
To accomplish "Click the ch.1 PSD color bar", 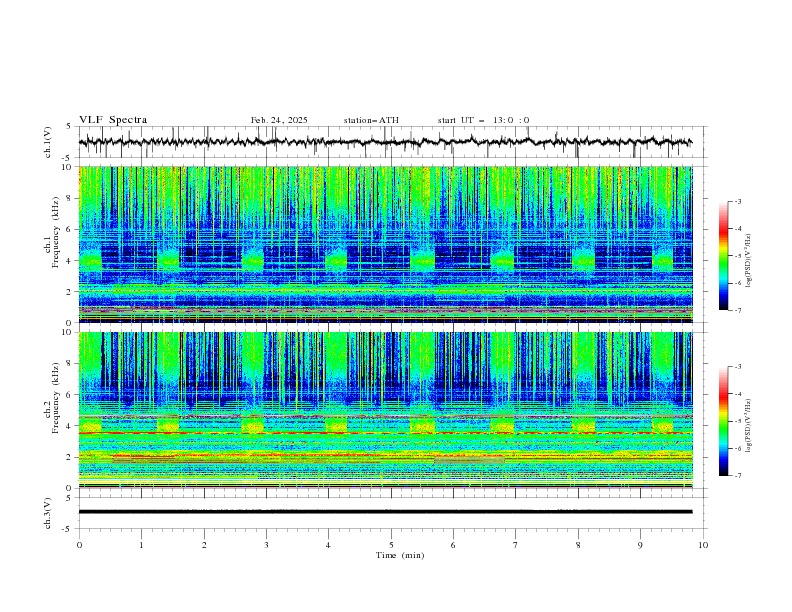I will click(x=723, y=256).
